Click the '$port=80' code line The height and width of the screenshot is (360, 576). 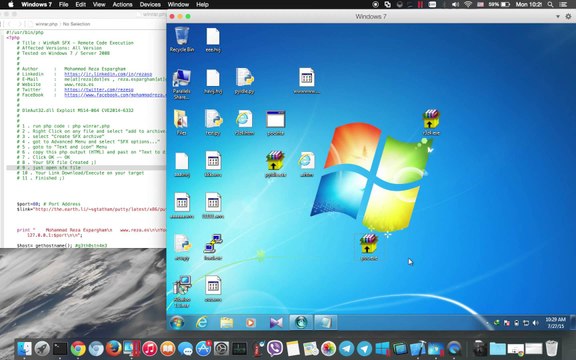(x=48, y=204)
